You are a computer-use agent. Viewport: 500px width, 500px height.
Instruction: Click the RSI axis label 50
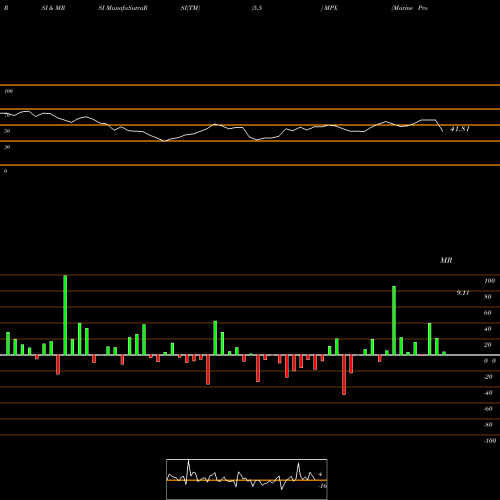(x=7, y=131)
